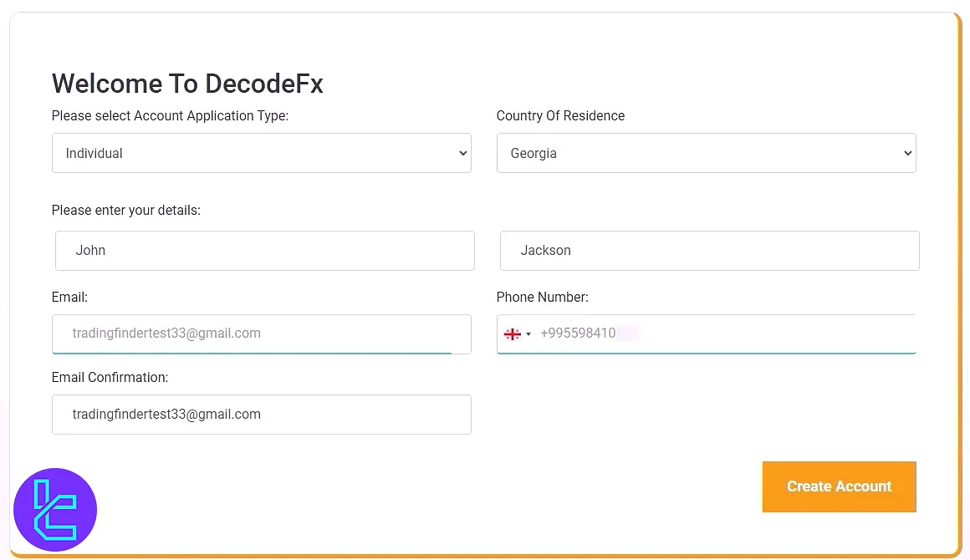This screenshot has width=970, height=560.
Task: Open the Account Application Type dropdown
Action: click(261, 153)
